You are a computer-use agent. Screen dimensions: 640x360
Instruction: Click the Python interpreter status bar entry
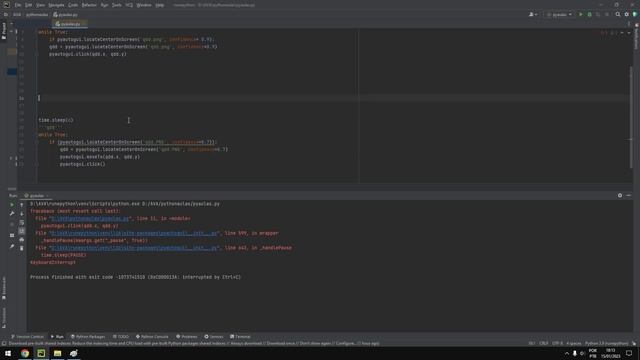click(607, 344)
